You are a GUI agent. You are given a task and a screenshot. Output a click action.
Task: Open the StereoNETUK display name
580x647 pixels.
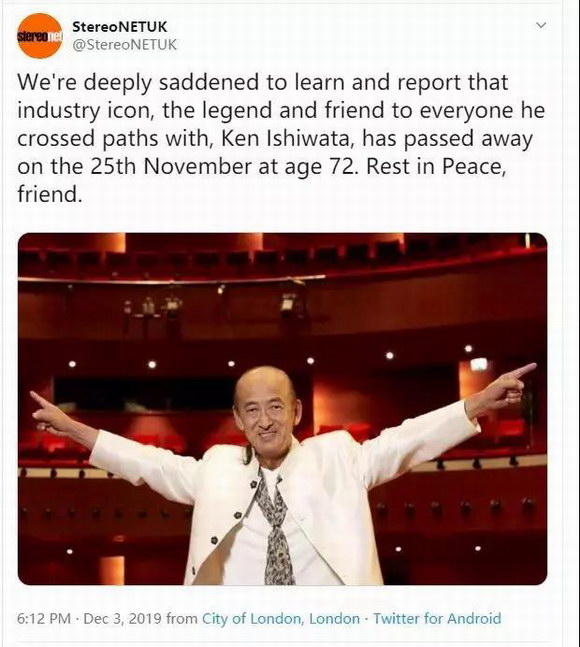pos(120,27)
